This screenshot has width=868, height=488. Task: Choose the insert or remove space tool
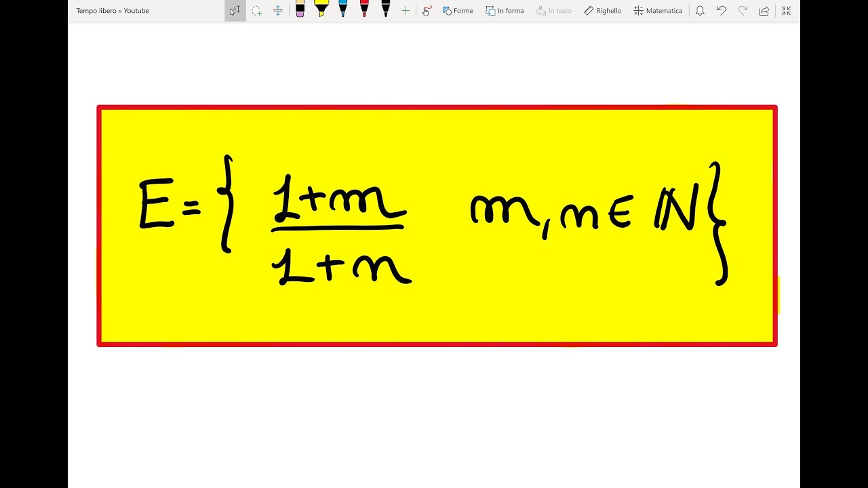[x=277, y=11]
